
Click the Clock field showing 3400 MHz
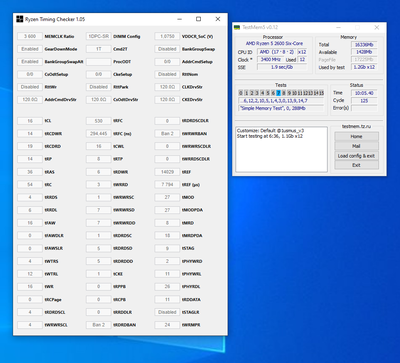pos(270,60)
